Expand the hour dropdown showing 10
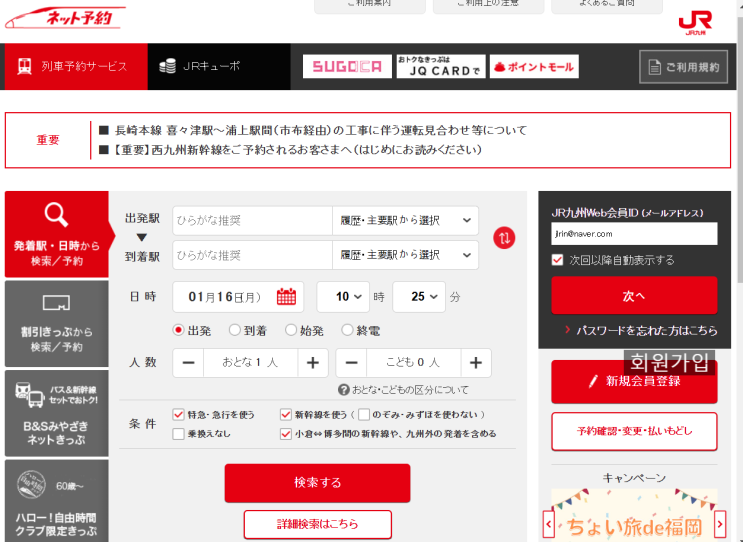This screenshot has width=743, height=542. tap(343, 297)
